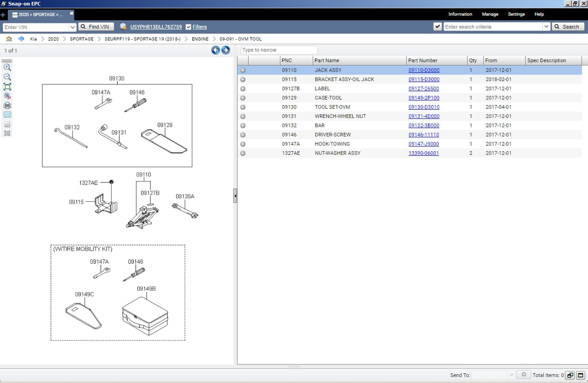Toggle the checkmark button beside search criteria
The image size is (588, 383).
tap(438, 27)
